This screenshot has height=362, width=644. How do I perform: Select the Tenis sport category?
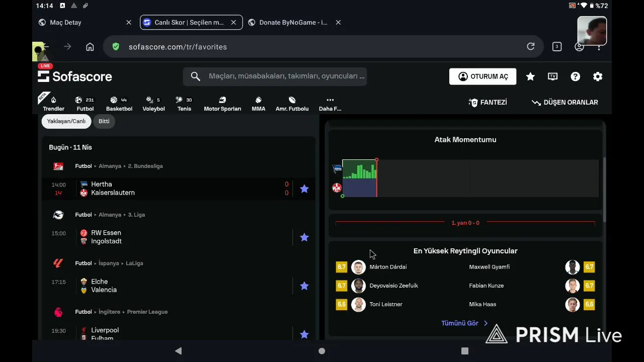tap(184, 104)
